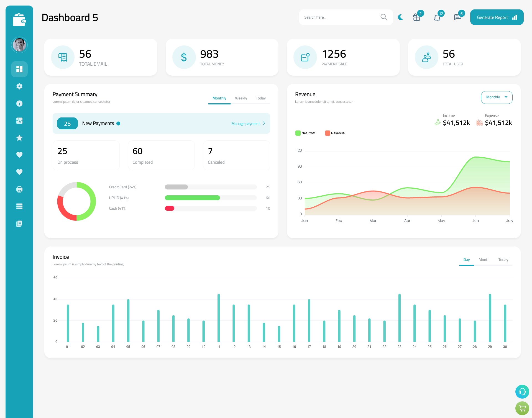
Task: Expand the Revenue monthly dropdown
Action: pos(496,97)
